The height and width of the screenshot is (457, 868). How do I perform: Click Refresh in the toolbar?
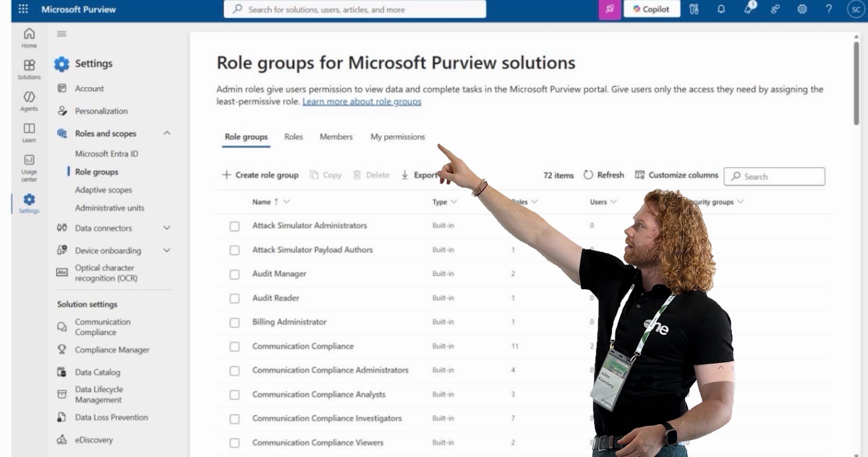click(604, 175)
